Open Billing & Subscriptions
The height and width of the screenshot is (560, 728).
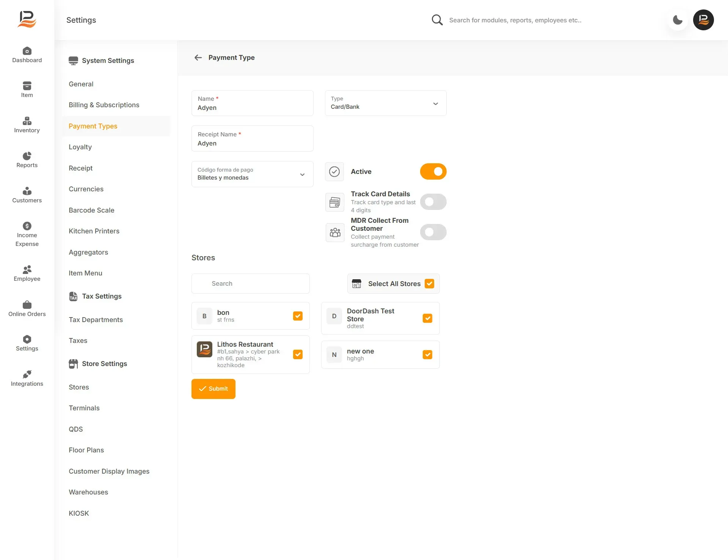click(104, 105)
